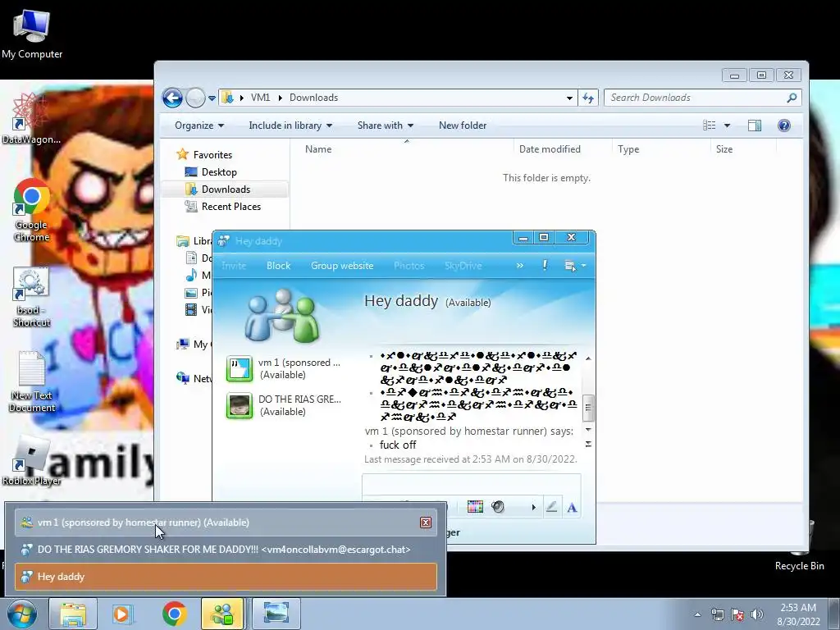
Task: Open the DataWagon desktop shortcut
Action: pos(30,119)
